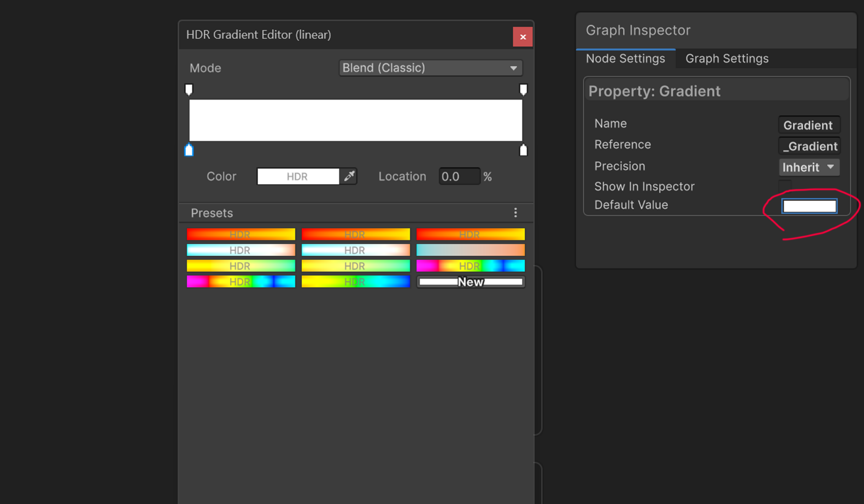Open the Presets three-dot options menu
The image size is (864, 504).
(x=515, y=213)
